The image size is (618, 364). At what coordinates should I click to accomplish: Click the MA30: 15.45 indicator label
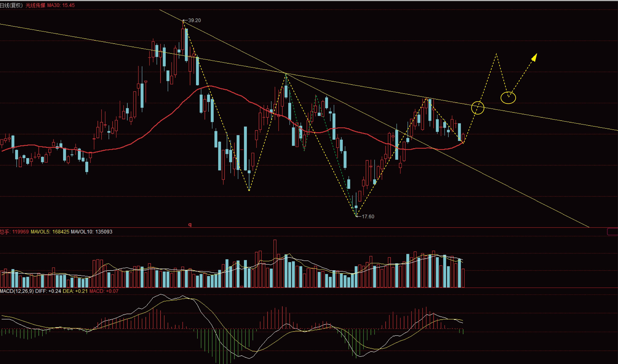[61, 5]
